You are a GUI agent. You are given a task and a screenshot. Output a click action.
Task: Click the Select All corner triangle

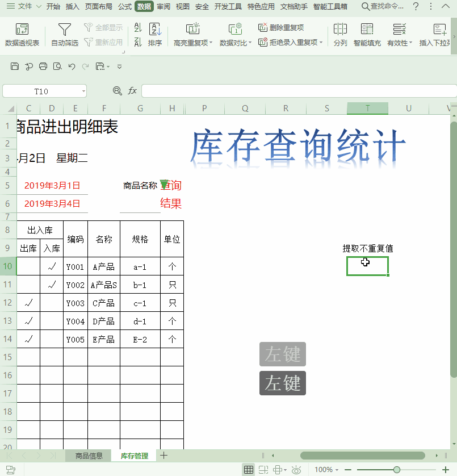coord(11,108)
